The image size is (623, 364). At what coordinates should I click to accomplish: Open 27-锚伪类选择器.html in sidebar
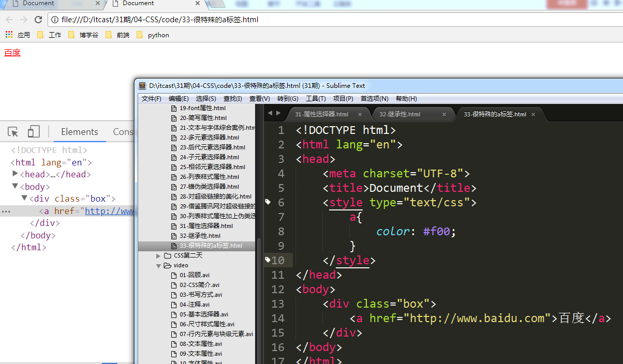coord(210,187)
